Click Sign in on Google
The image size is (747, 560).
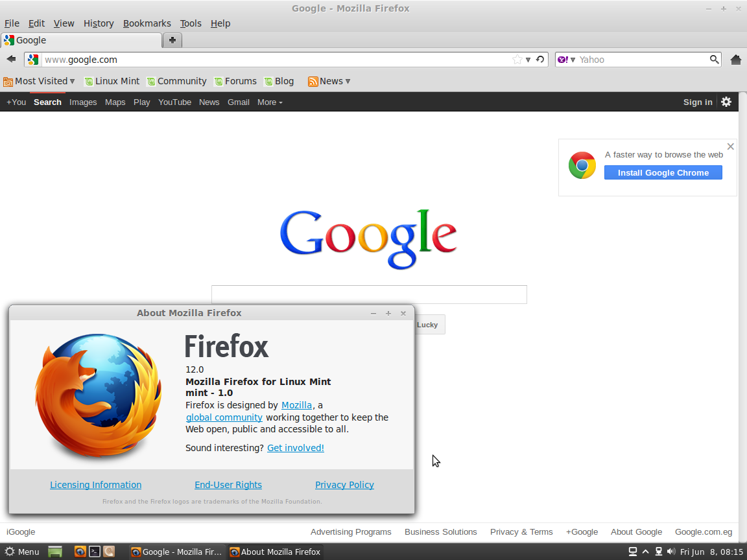pos(698,102)
